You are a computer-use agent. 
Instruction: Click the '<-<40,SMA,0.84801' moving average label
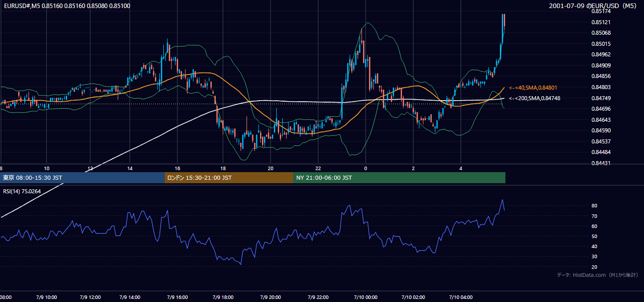coord(534,88)
